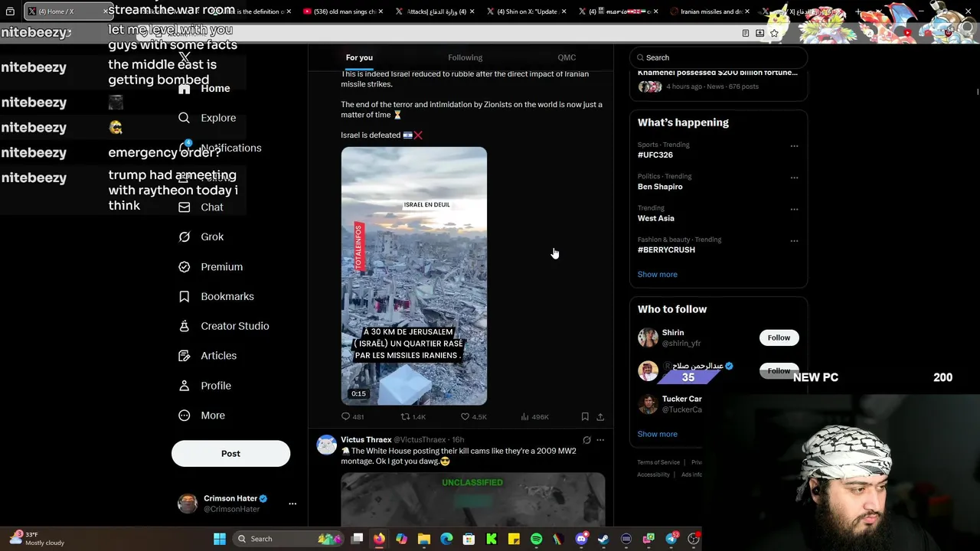Share the Israel is defeated tweet

click(x=600, y=417)
